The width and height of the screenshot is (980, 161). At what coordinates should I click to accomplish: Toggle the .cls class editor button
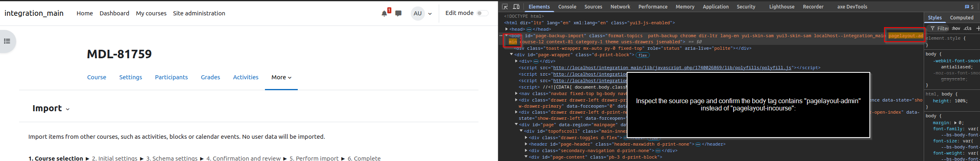[x=968, y=28]
